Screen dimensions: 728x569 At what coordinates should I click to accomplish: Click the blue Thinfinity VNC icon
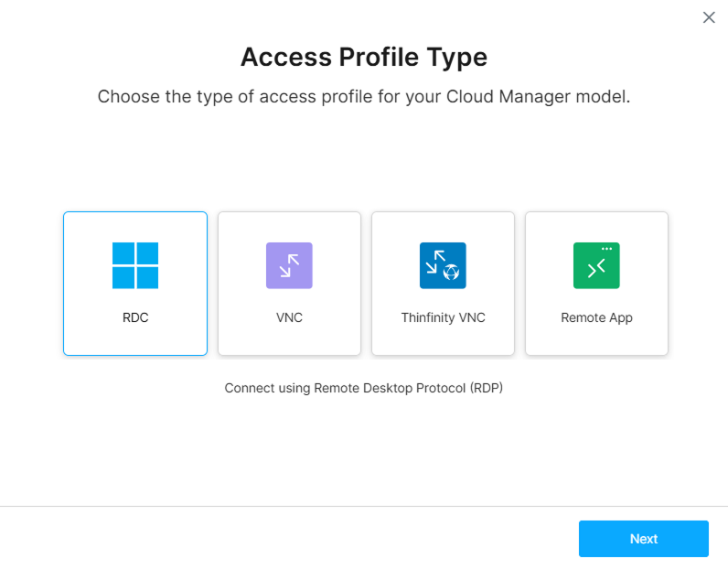[443, 265]
